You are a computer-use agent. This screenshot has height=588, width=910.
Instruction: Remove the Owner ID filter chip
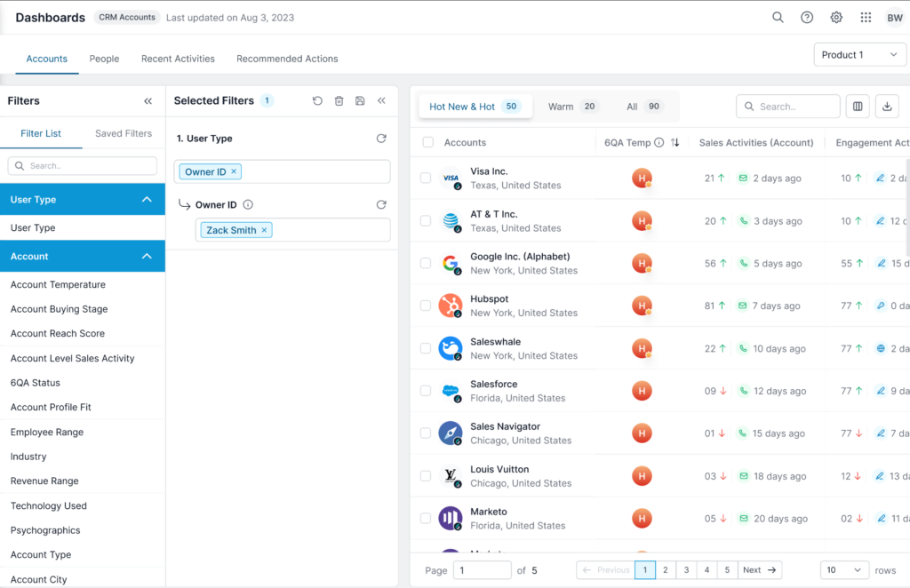234,171
